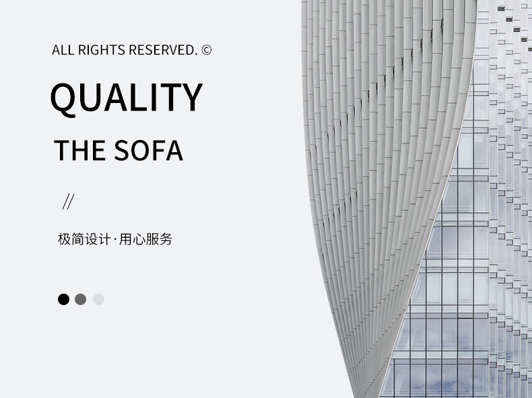
Task: Click the letter Q in QUALITY
Action: (x=65, y=98)
